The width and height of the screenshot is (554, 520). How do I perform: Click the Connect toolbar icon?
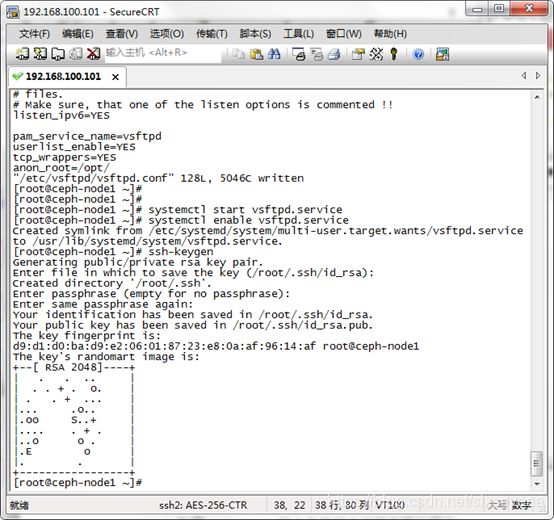[x=22, y=54]
